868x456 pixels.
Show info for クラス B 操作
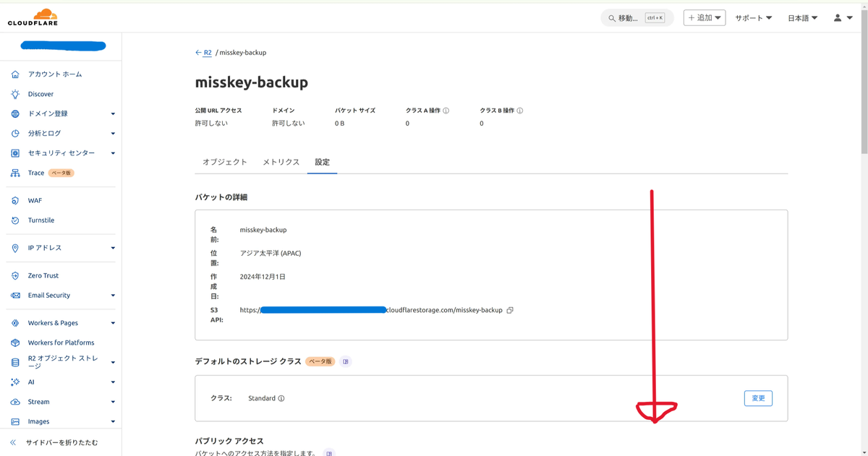(x=519, y=111)
